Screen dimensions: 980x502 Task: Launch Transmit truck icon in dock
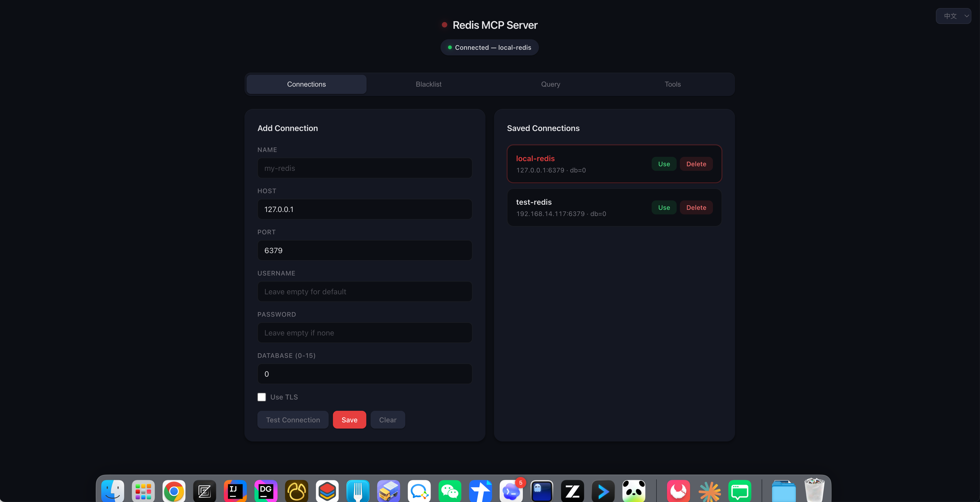point(388,491)
